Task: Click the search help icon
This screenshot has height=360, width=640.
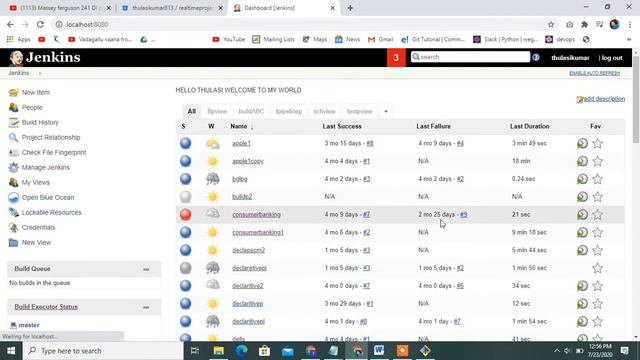Action: 536,58
